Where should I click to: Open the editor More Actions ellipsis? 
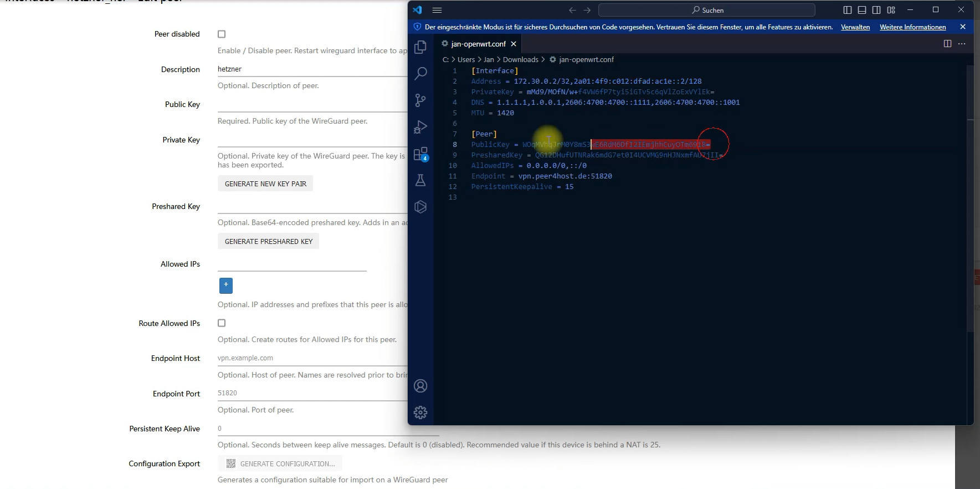(962, 44)
